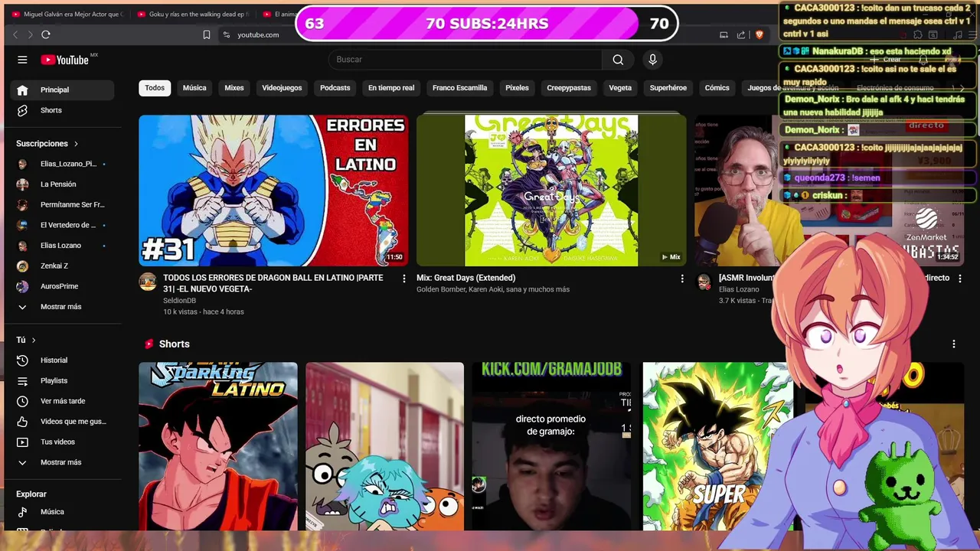Select the Superhéroe filter chip
Screen dimensions: 980x551
668,88
